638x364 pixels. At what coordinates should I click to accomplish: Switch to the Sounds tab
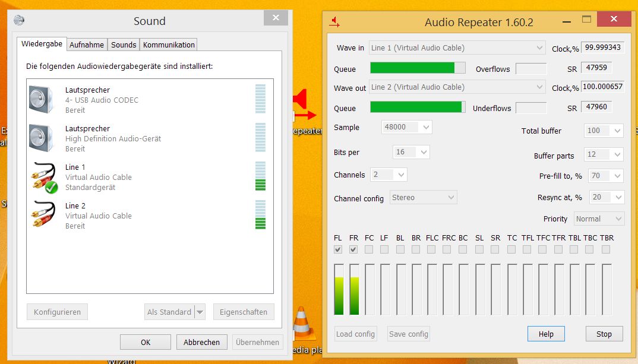tap(124, 45)
